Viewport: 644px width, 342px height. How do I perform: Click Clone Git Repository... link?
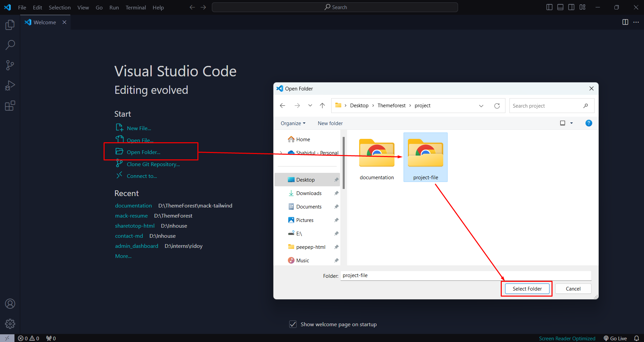tap(153, 164)
